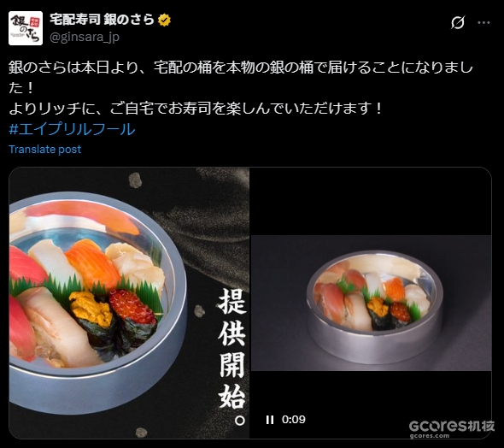Image resolution: width=504 pixels, height=448 pixels.
Task: Open the 宅配寿司 銀のさら display name
Action: point(103,20)
